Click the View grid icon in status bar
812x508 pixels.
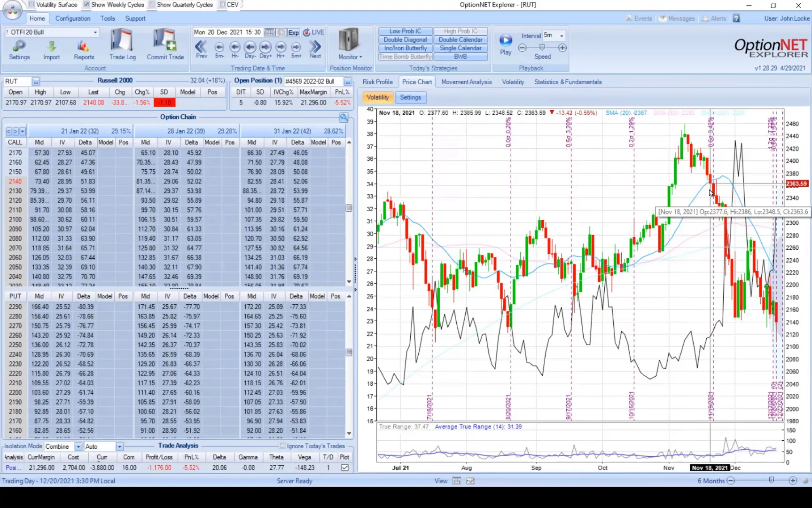[x=457, y=481]
